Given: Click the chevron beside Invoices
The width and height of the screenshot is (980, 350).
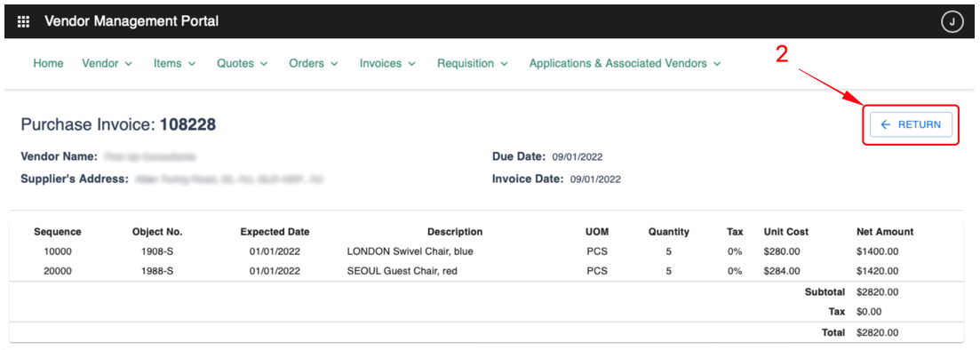Looking at the screenshot, I should 412,64.
